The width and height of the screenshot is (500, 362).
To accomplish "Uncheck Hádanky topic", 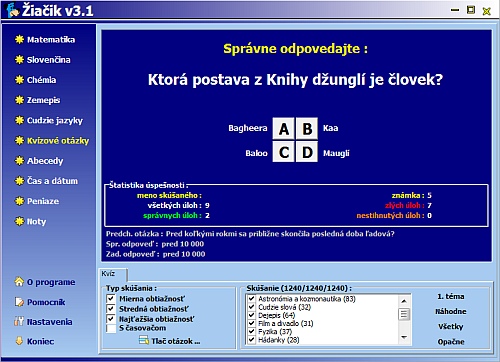I will pyautogui.click(x=252, y=340).
